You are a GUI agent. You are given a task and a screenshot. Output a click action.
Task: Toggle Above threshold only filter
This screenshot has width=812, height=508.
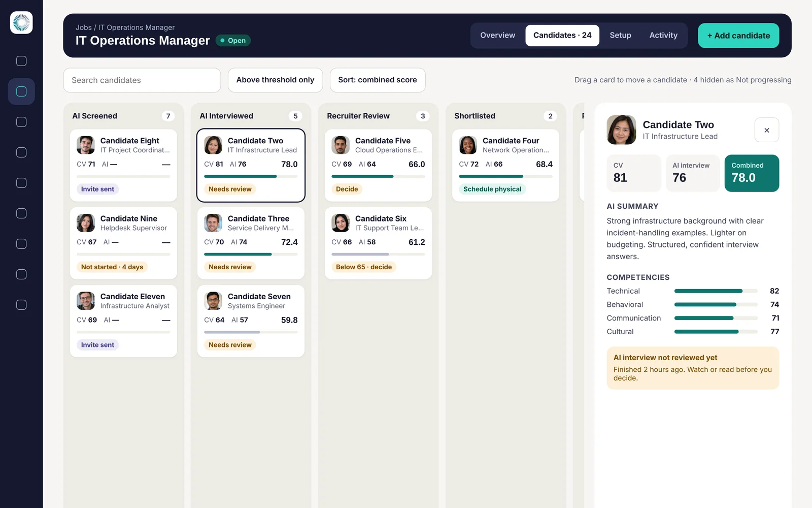tap(275, 80)
